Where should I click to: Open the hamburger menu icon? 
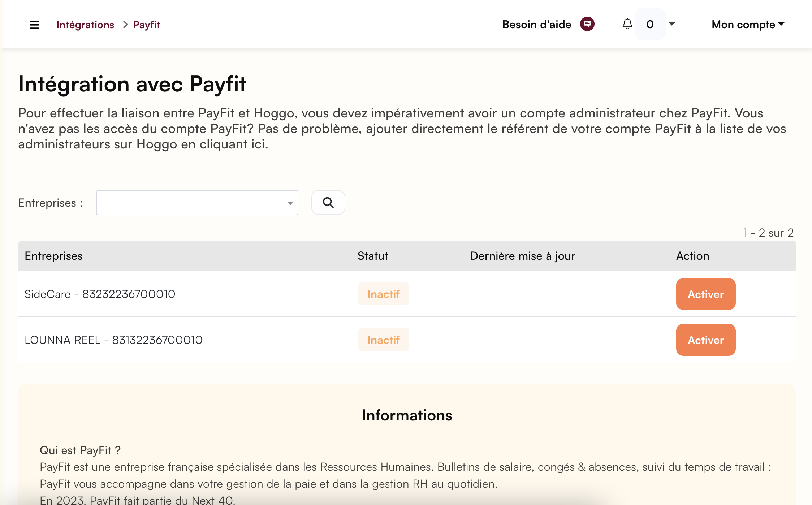[34, 25]
